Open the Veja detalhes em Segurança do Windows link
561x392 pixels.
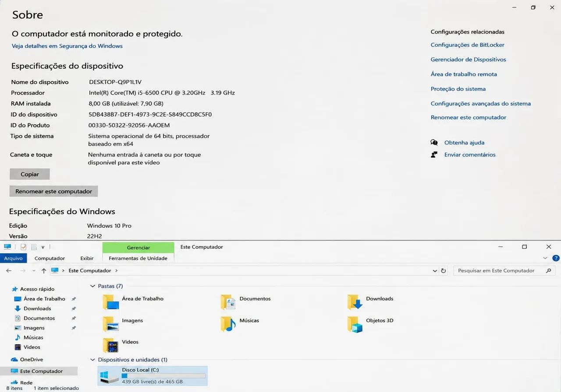[67, 46]
